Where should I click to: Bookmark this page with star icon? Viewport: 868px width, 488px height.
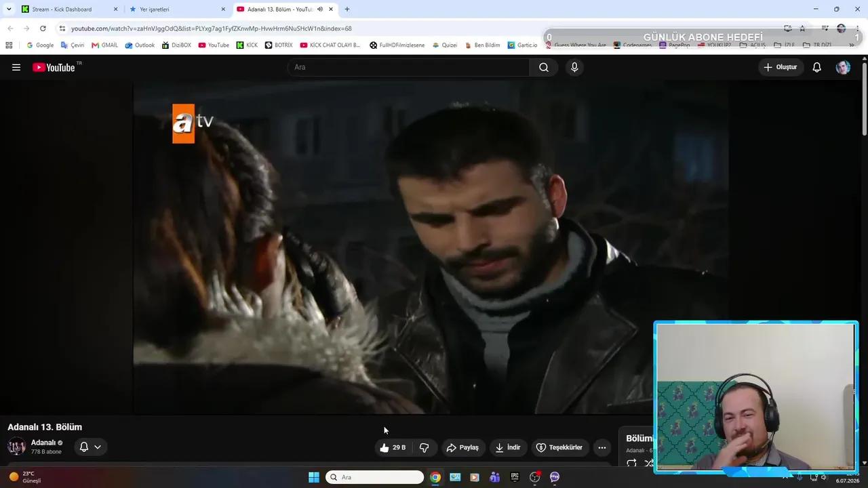[x=802, y=28]
